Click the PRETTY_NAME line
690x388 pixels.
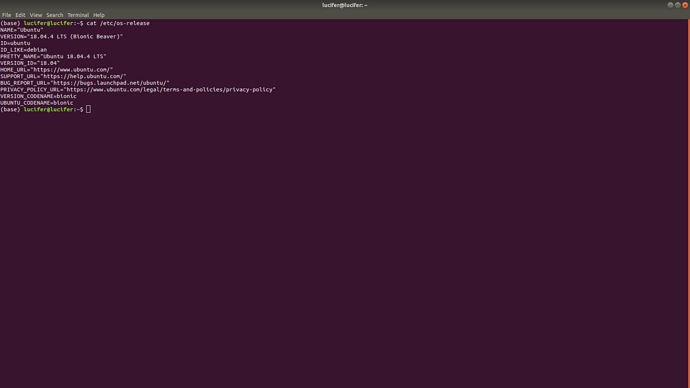click(53, 56)
